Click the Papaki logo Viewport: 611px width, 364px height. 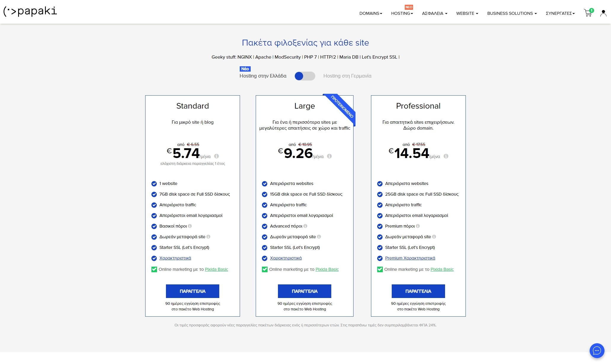[x=30, y=12]
